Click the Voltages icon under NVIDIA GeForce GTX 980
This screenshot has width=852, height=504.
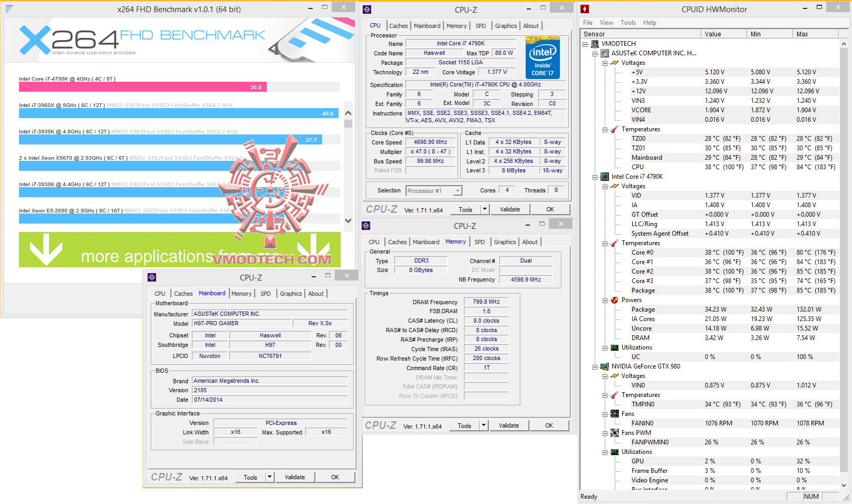(x=615, y=376)
